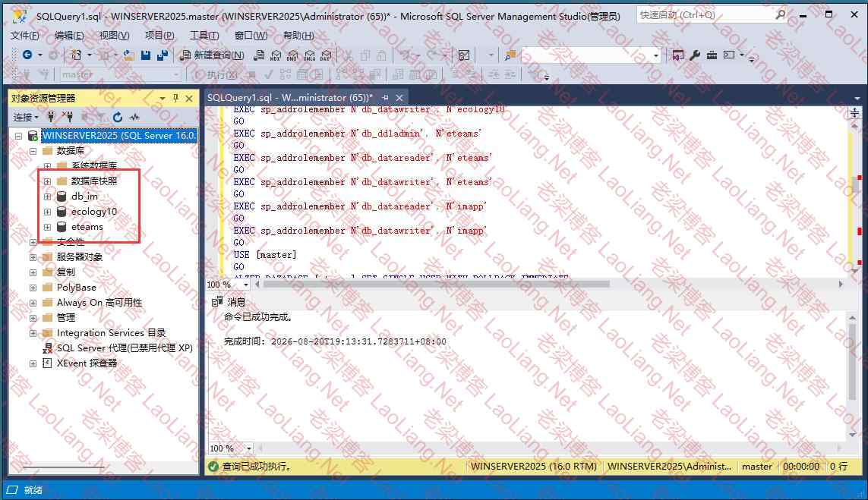Expand the Always On 高可用性 folder
868x500 pixels.
pos(33,303)
